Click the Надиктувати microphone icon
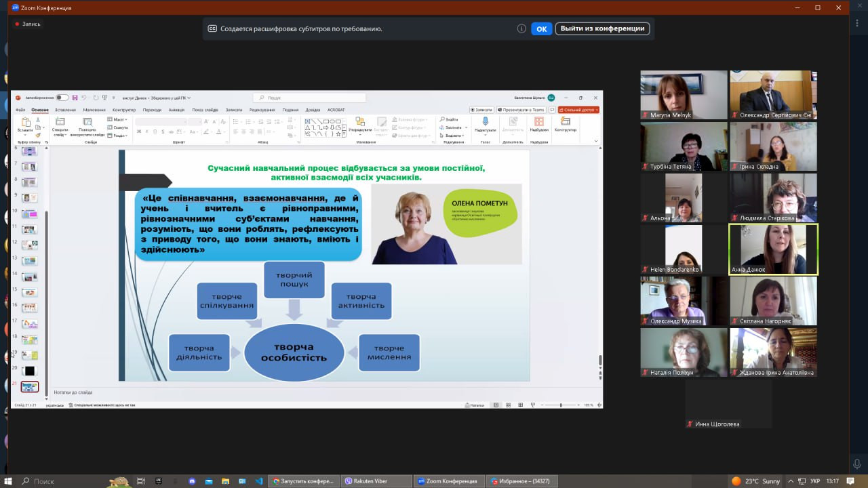The height and width of the screenshot is (488, 868). coord(485,121)
